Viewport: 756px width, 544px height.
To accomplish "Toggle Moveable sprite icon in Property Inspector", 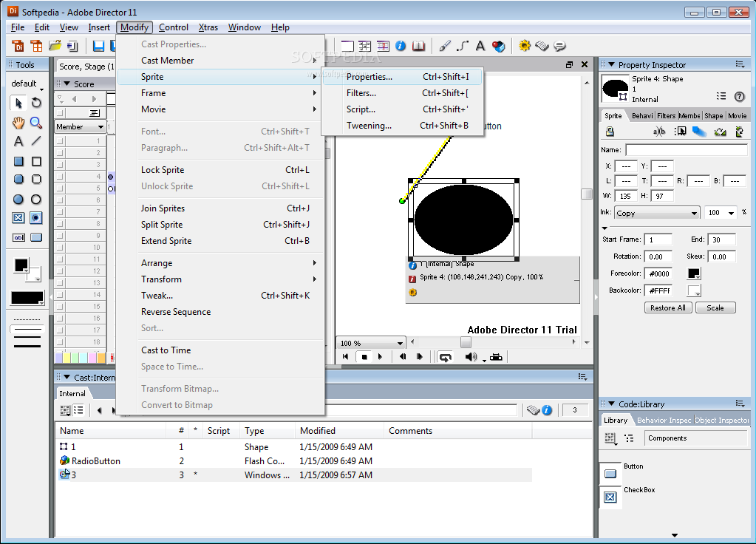I will point(681,131).
